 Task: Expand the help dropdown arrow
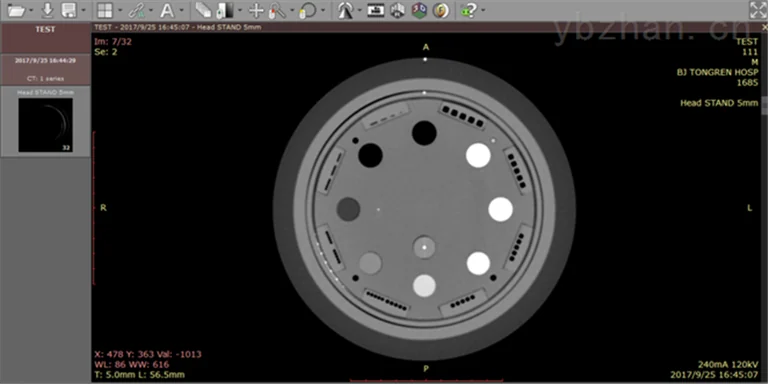[483, 10]
